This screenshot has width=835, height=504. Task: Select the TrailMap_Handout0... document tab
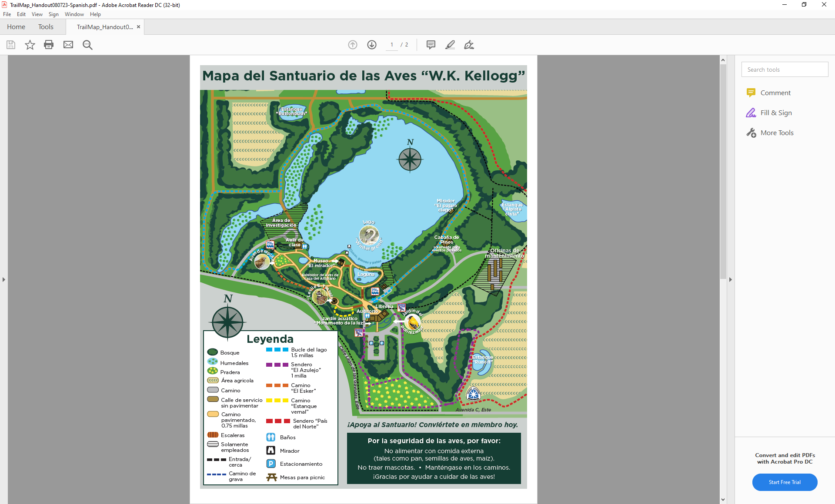point(105,27)
